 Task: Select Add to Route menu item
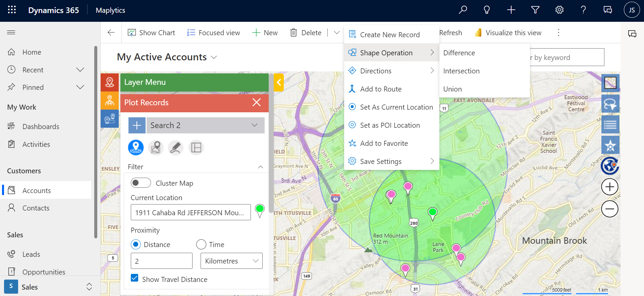coord(381,89)
